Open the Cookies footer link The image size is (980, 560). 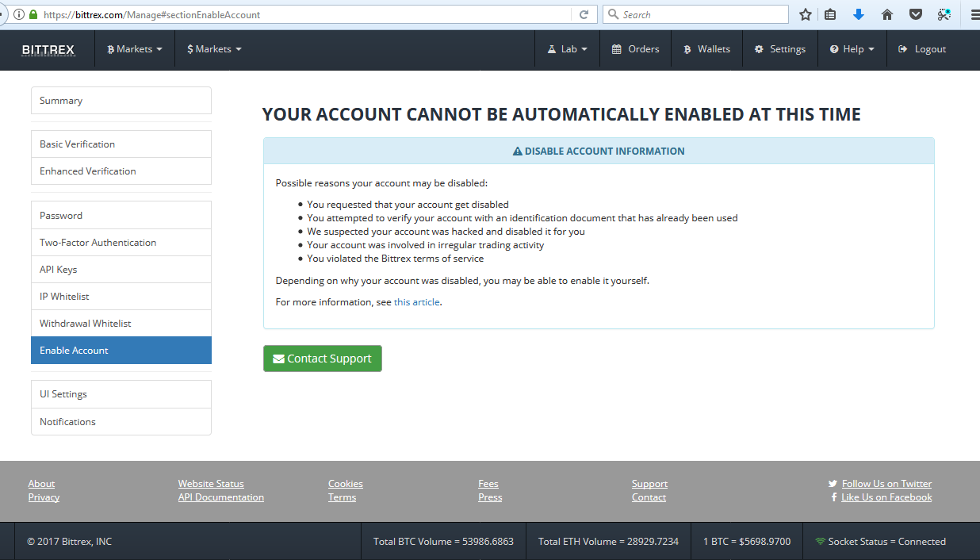pyautogui.click(x=346, y=484)
